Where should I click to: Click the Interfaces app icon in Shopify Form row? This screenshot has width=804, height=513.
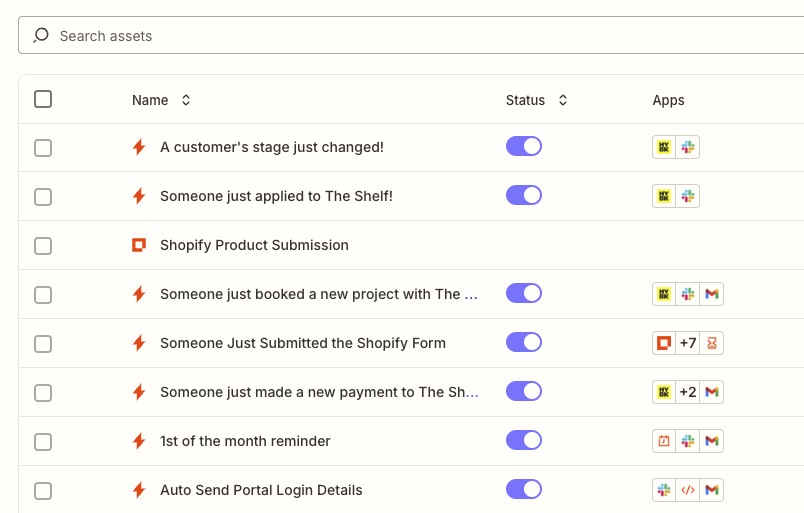664,343
